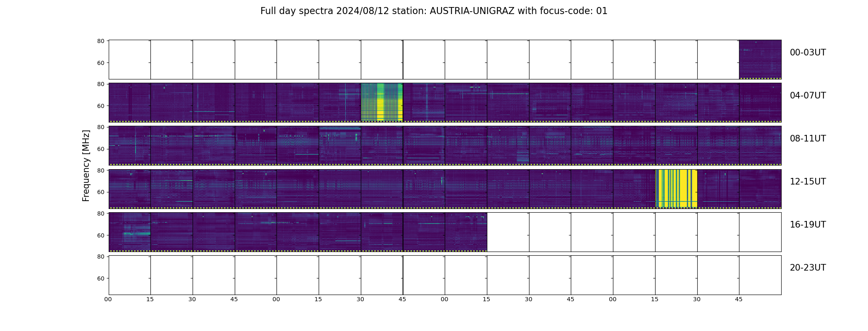Click the 04-07UT panel just before the saturated one
Screen dimensions: 868x331
pos(340,103)
